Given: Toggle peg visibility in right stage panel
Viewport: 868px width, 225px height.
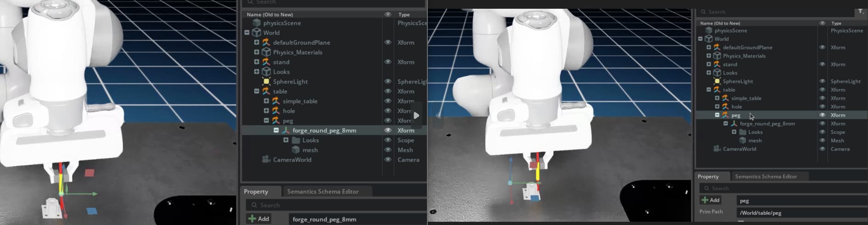Looking at the screenshot, I should (x=822, y=115).
